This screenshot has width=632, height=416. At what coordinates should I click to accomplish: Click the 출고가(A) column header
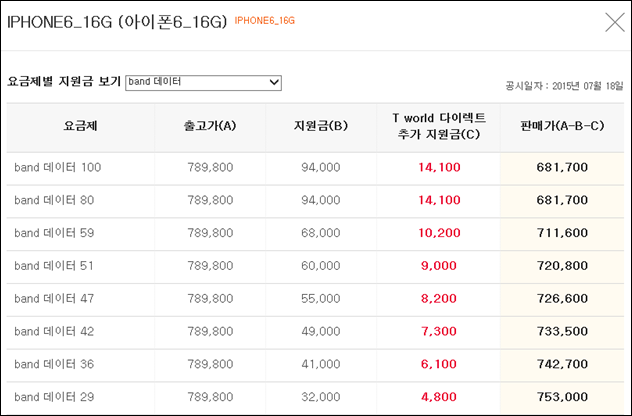210,126
